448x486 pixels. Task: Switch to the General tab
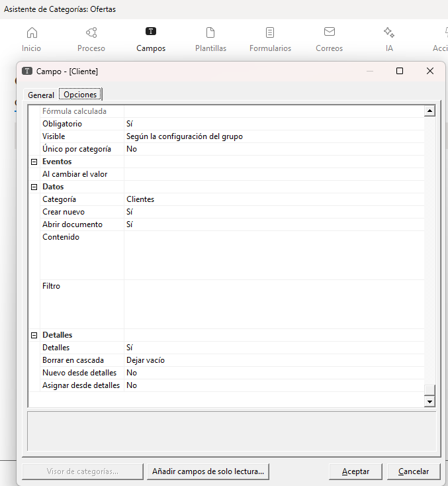(41, 95)
